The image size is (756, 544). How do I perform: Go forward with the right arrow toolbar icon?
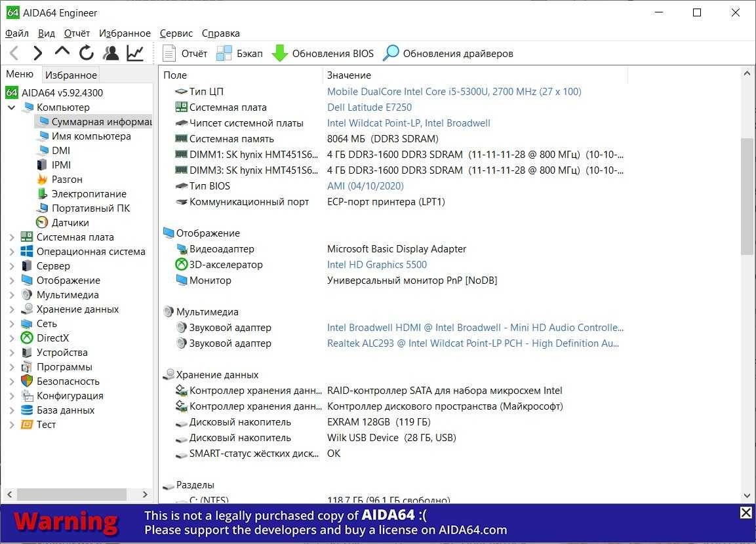coord(38,53)
